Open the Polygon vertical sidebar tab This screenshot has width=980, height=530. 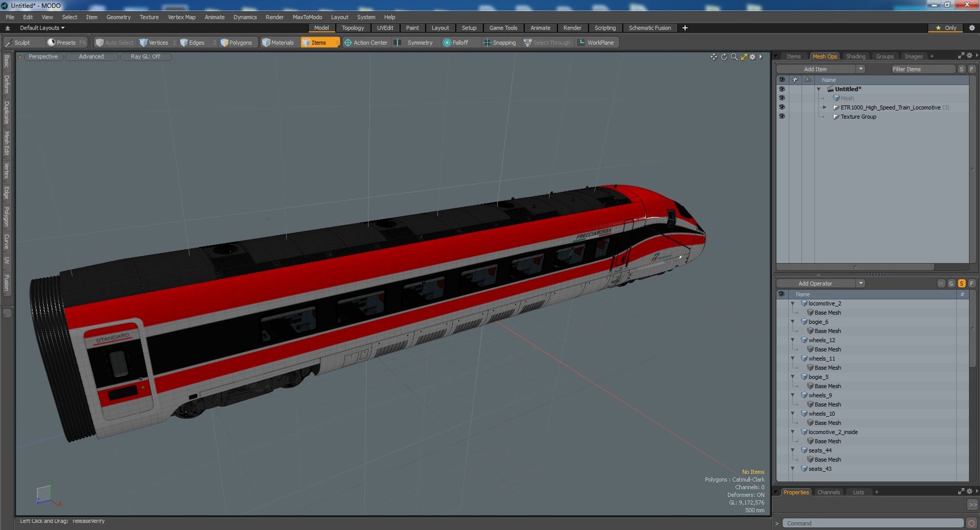tap(7, 217)
